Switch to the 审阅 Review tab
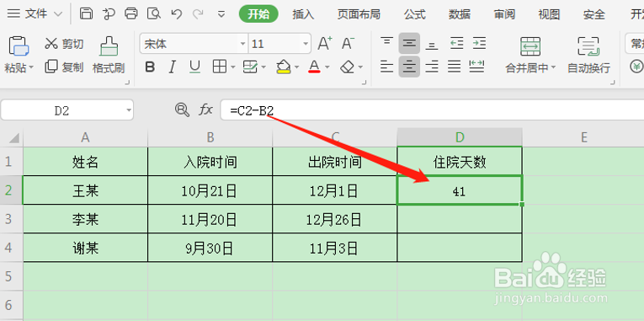The height and width of the screenshot is (321, 644). tap(504, 14)
